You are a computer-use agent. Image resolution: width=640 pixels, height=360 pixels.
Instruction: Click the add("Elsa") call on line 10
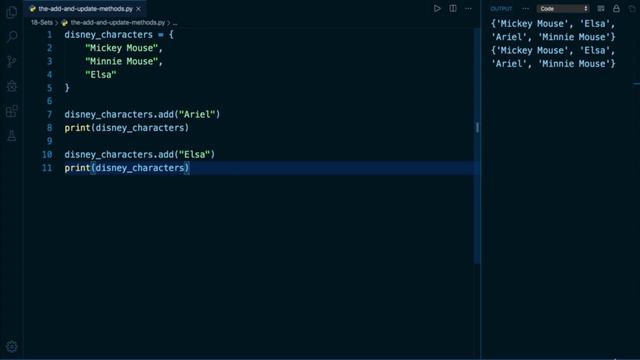tap(187, 154)
